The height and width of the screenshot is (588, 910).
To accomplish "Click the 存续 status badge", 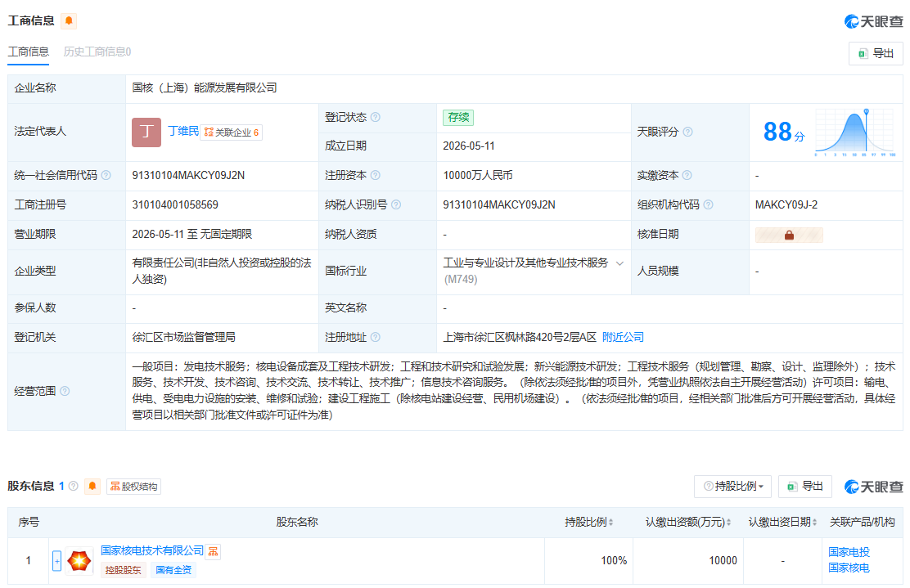I will [458, 117].
